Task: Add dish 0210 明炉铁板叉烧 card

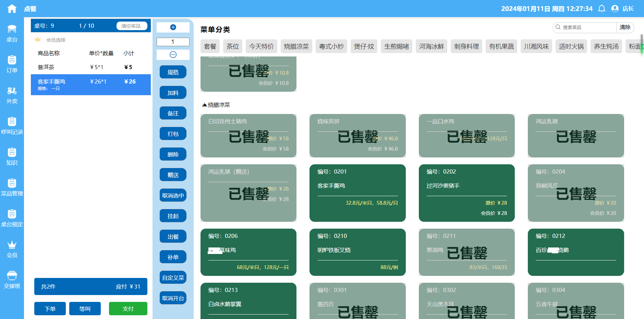Action: click(357, 252)
